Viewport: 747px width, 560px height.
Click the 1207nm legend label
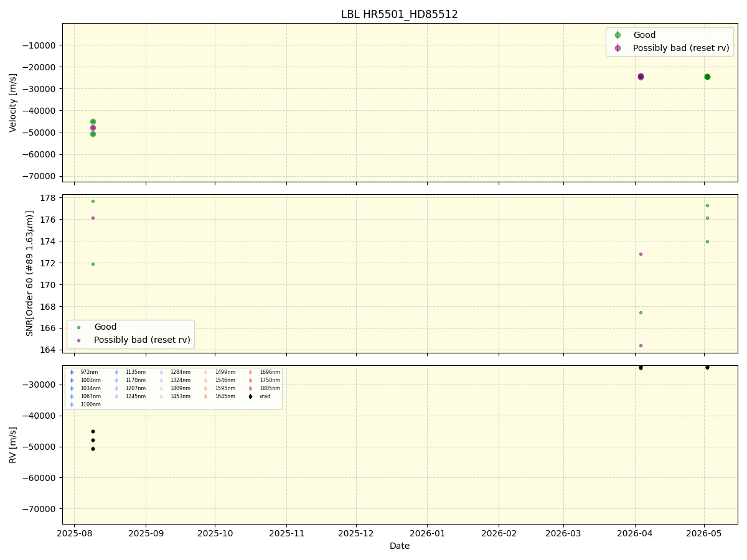[135, 388]
